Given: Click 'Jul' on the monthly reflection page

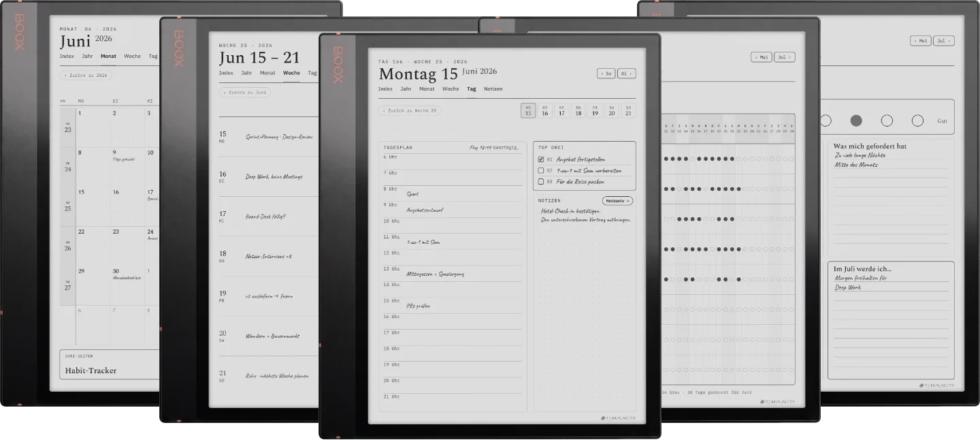Looking at the screenshot, I should coord(943,41).
